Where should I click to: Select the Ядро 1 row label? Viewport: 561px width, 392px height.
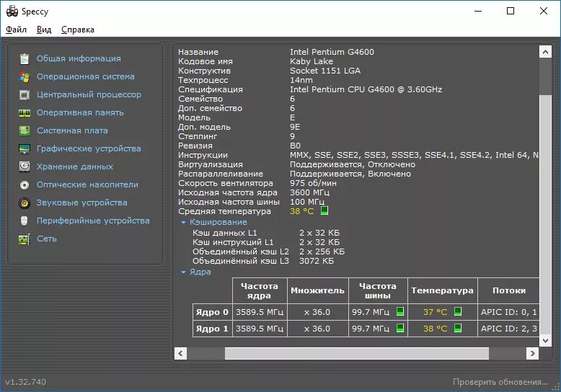click(x=212, y=329)
